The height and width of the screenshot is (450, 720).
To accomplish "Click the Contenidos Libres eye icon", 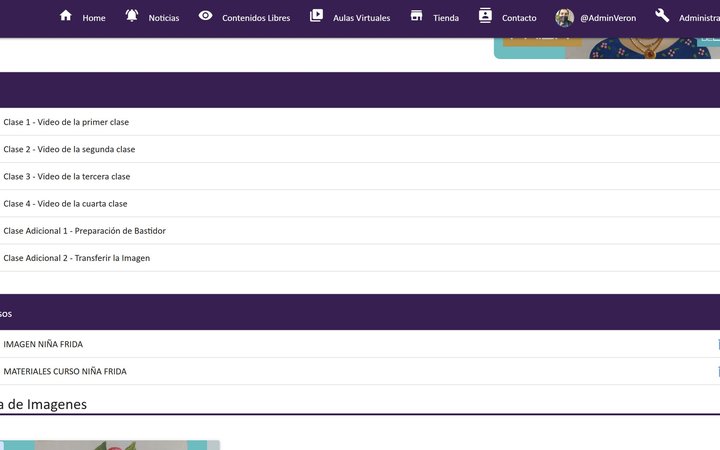I will tap(205, 16).
